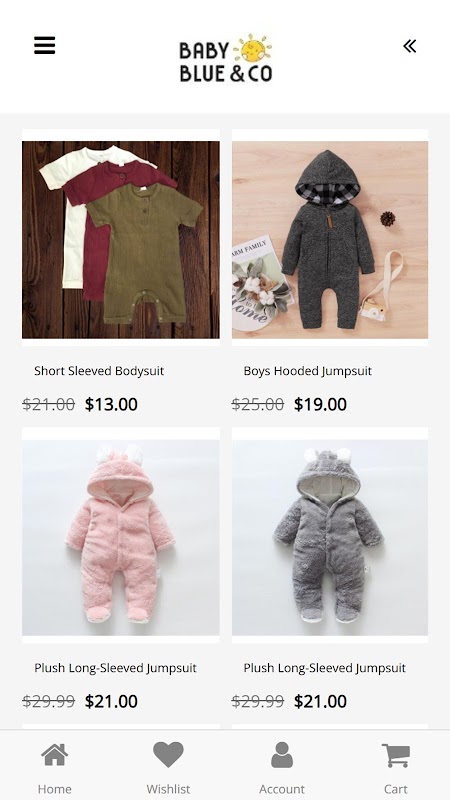Viewport: 450px width, 800px height.
Task: Click the $13.00 sale price
Action: click(x=111, y=404)
